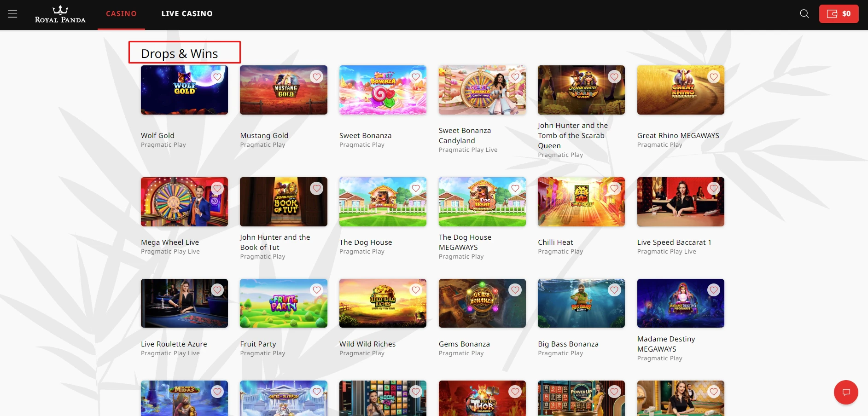Image resolution: width=868 pixels, height=416 pixels.
Task: Favorite the Hand of Midas heart
Action: pos(217,392)
